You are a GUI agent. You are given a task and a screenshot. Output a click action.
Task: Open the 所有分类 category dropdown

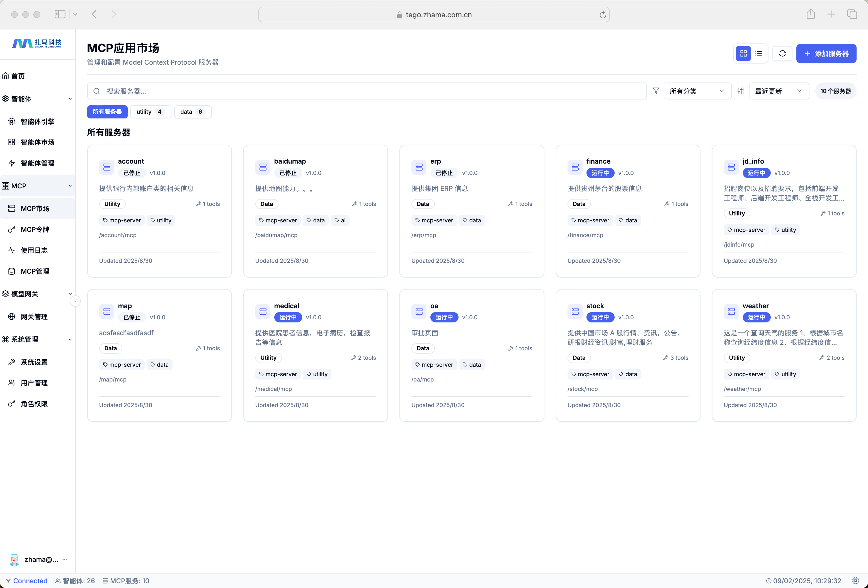pyautogui.click(x=697, y=91)
